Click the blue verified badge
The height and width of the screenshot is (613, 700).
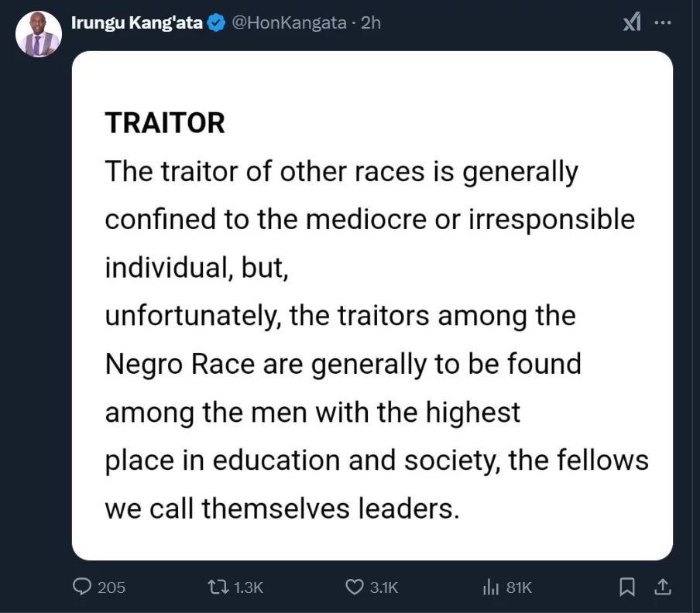(x=216, y=22)
